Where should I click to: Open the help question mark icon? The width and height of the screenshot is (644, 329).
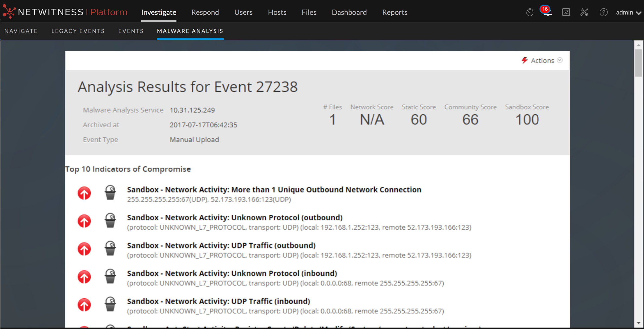tap(603, 12)
